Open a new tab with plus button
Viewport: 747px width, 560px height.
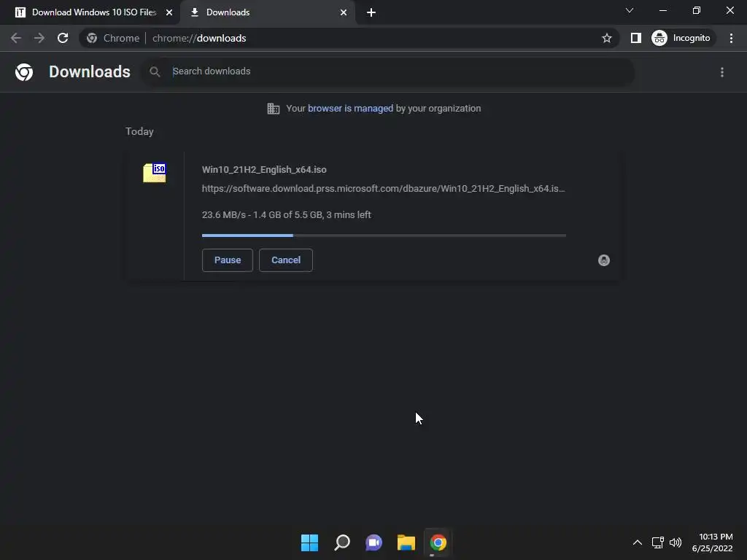[x=371, y=12]
